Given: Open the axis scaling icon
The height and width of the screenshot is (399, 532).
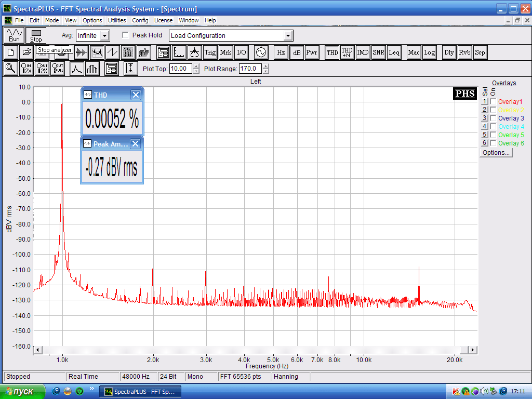Looking at the screenshot, I should coord(179,52).
